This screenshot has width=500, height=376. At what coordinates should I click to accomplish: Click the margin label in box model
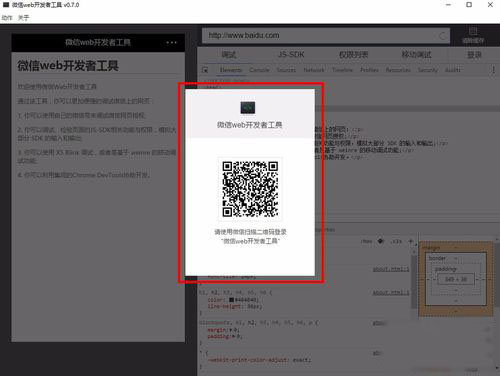(431, 248)
